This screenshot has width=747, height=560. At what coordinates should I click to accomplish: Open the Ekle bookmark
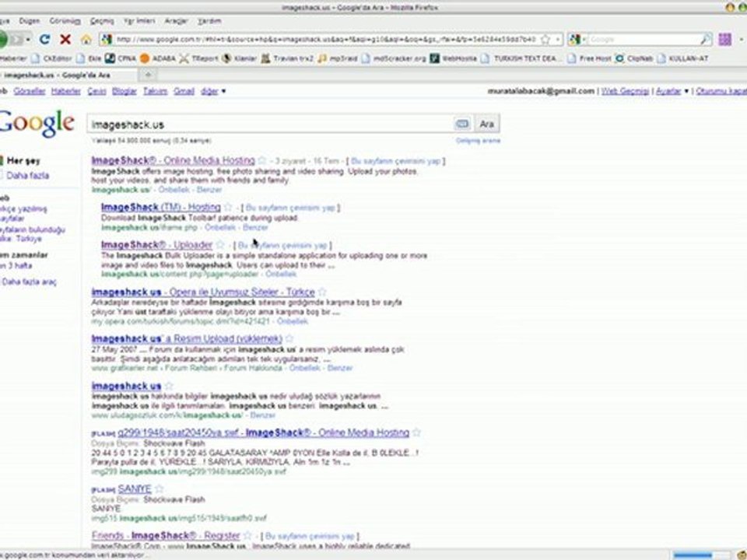[89, 58]
